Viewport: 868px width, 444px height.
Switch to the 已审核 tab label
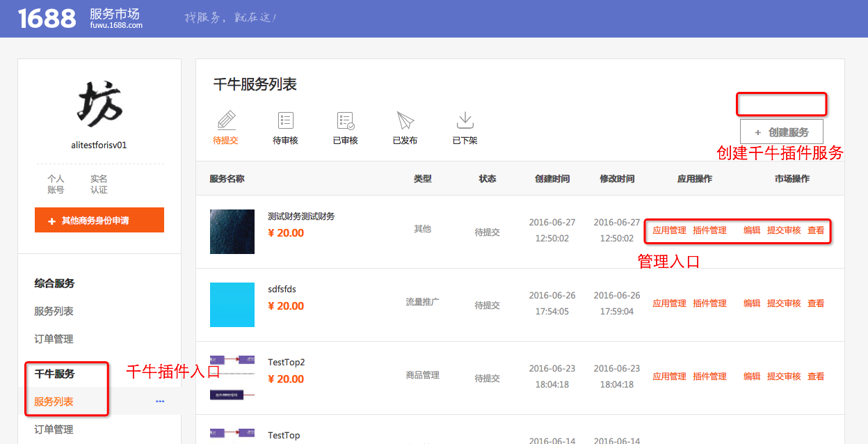pos(346,141)
